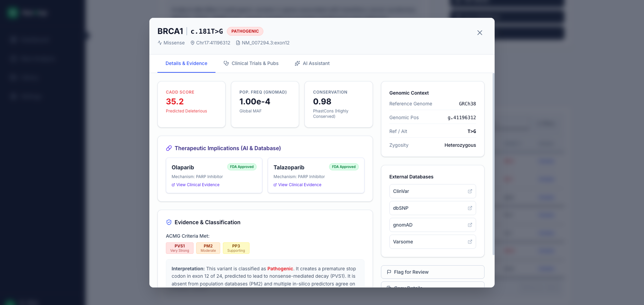Screen dimensions: 644x305
Task: Click the PATHOGENIC badge
Action: point(245,31)
